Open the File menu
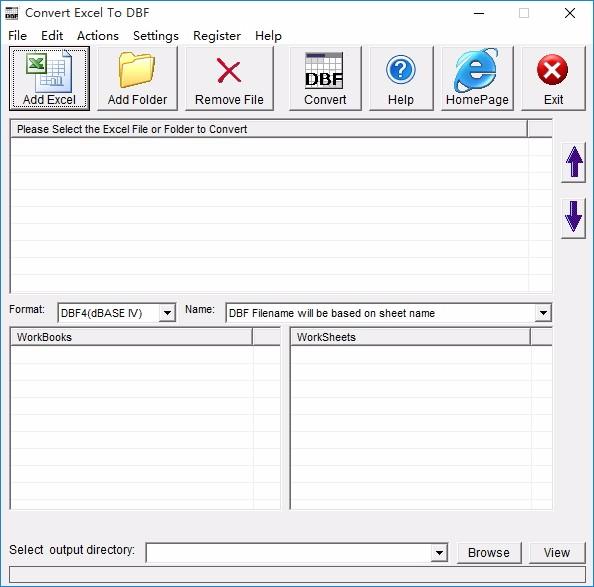This screenshot has height=587, width=594. pyautogui.click(x=17, y=36)
